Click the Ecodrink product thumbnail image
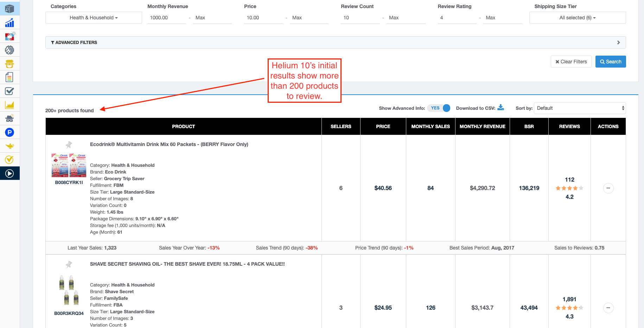The image size is (644, 328). 69,165
